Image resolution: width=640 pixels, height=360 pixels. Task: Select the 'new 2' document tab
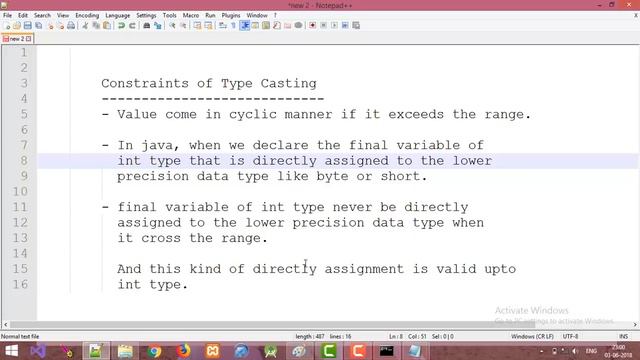click(x=16, y=39)
